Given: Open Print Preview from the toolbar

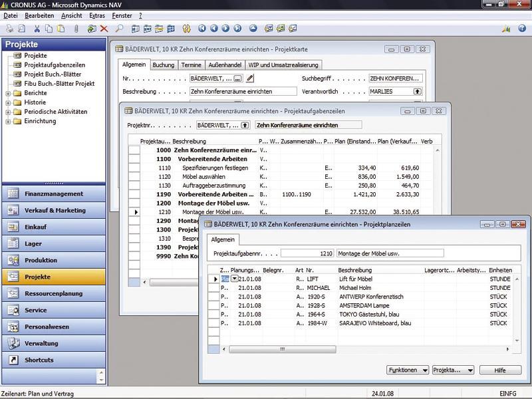Looking at the screenshot, I should 22,29.
